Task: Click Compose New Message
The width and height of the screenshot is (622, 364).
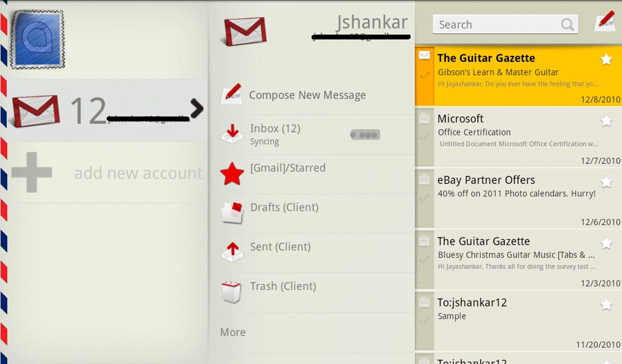Action: 307,95
